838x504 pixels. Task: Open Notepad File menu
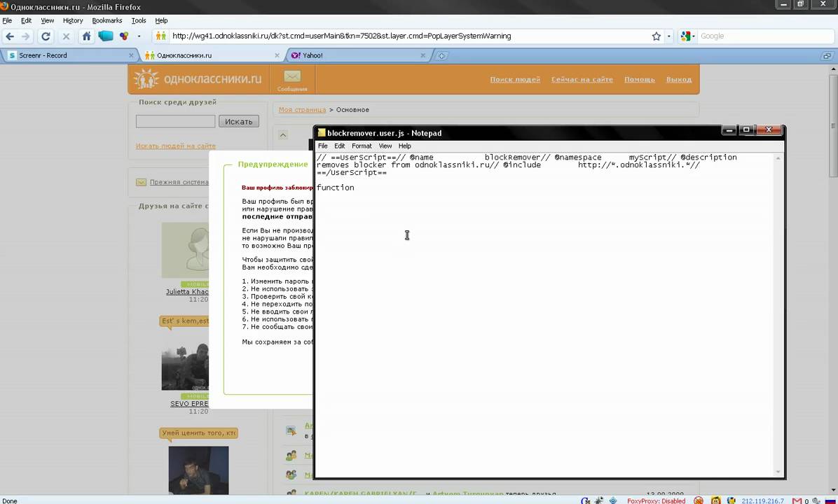(323, 146)
